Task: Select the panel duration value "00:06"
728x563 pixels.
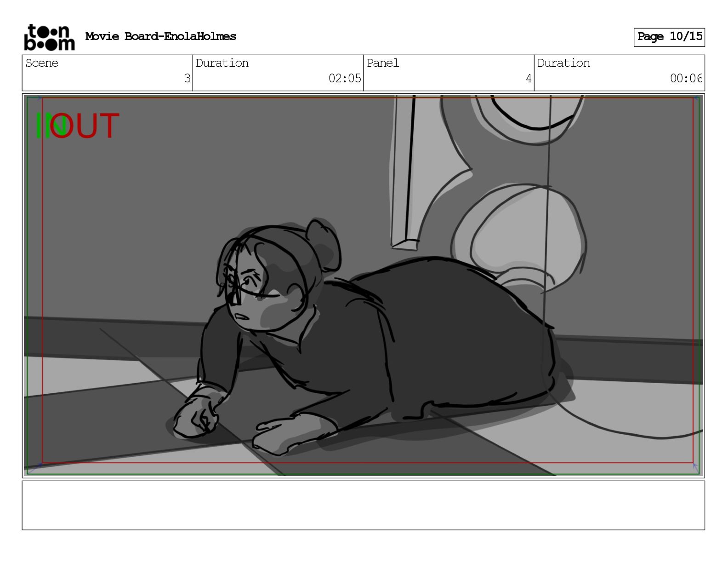Action: [686, 78]
